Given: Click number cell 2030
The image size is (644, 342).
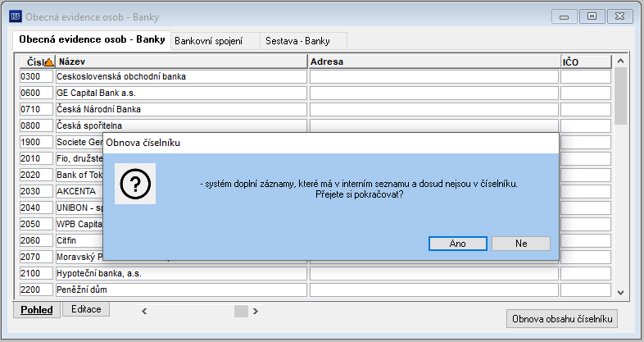Looking at the screenshot, I should [x=36, y=192].
